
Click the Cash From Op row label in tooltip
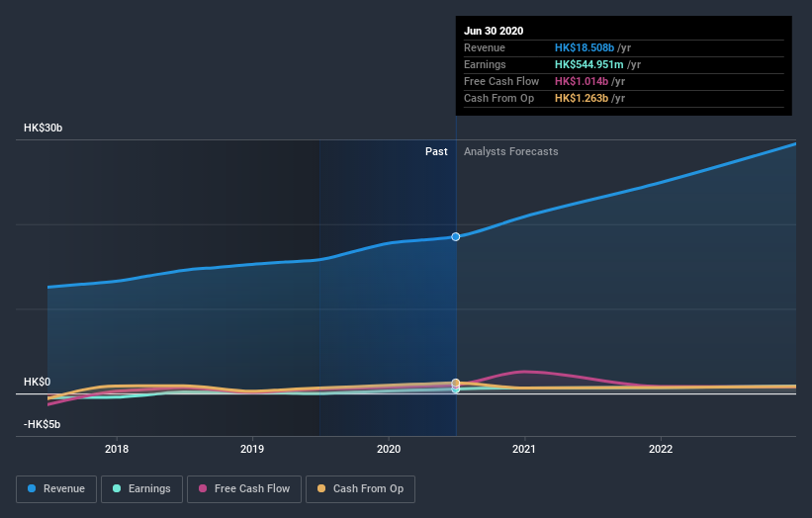pyautogui.click(x=498, y=98)
